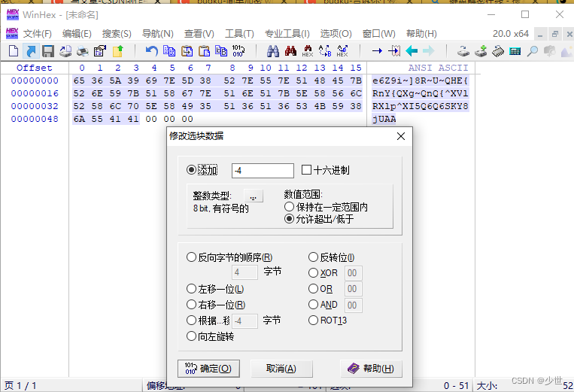Open the 选项(O) menu

tap(336, 34)
